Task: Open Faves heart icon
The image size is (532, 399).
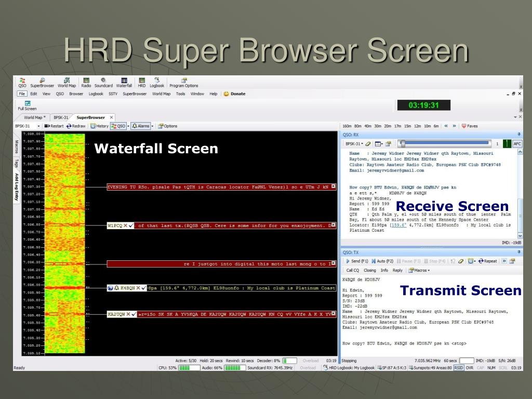Action: coord(470,126)
